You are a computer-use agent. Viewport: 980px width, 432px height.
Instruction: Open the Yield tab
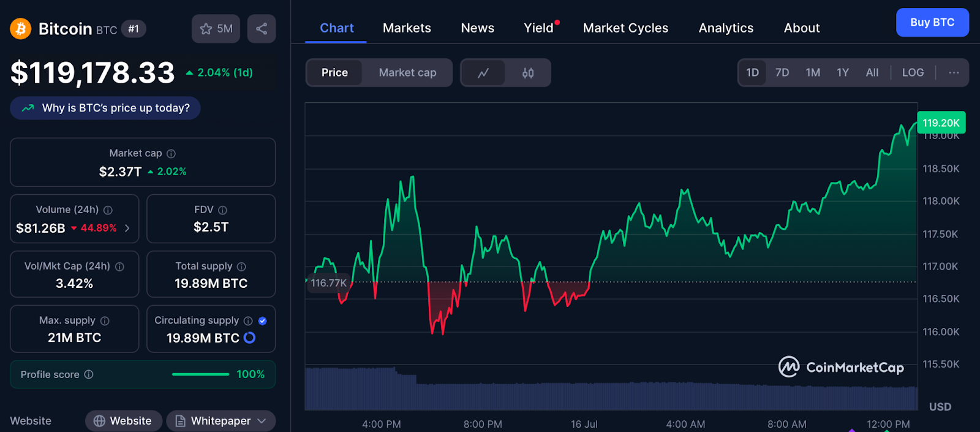point(538,28)
